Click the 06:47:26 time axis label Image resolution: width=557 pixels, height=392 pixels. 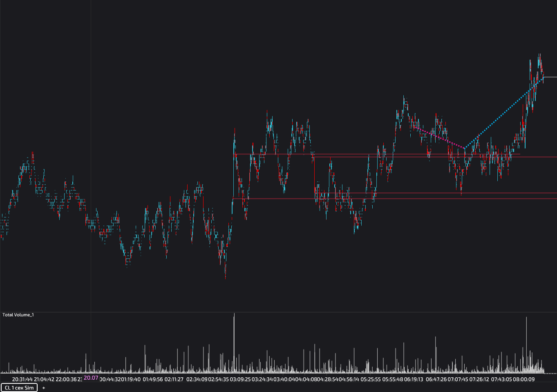(436, 379)
